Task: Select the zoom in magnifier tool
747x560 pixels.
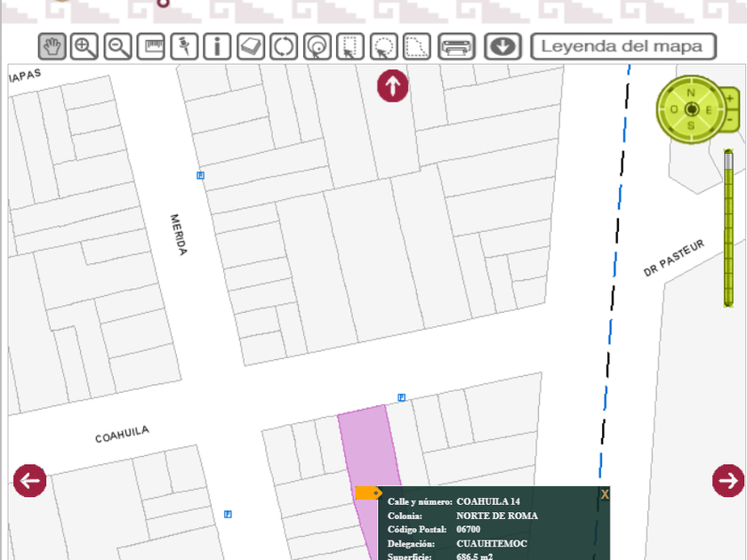Action: (84, 46)
